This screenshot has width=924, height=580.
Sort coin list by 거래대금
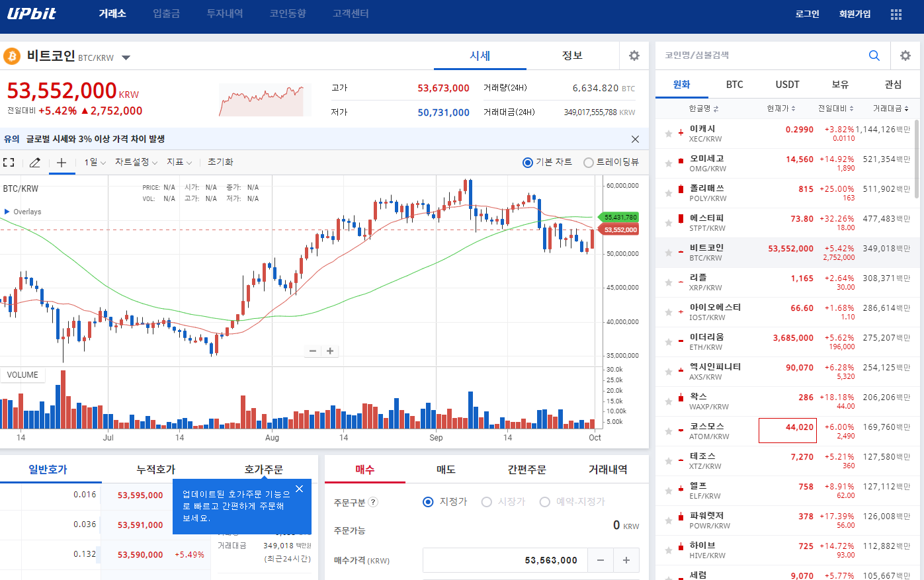click(891, 108)
